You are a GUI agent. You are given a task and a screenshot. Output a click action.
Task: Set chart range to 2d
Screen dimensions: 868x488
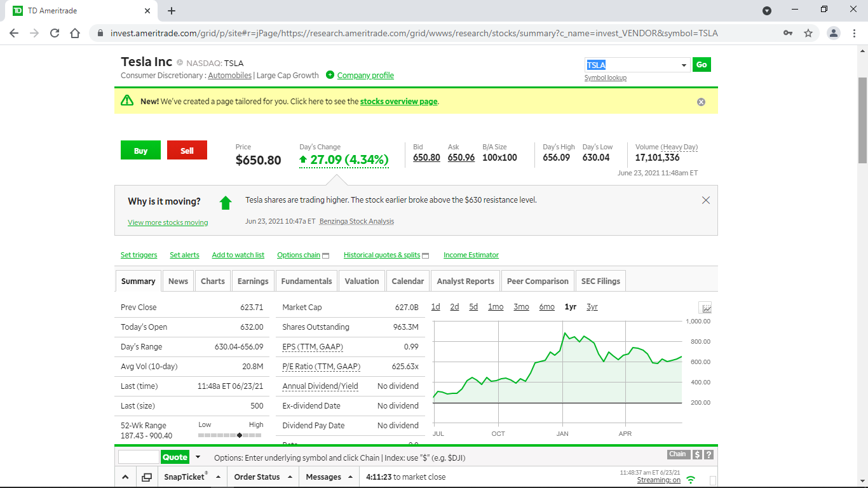click(x=454, y=307)
